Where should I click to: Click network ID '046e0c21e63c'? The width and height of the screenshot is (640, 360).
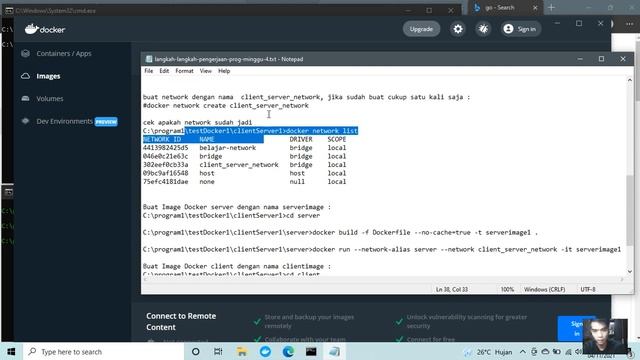tap(165, 156)
